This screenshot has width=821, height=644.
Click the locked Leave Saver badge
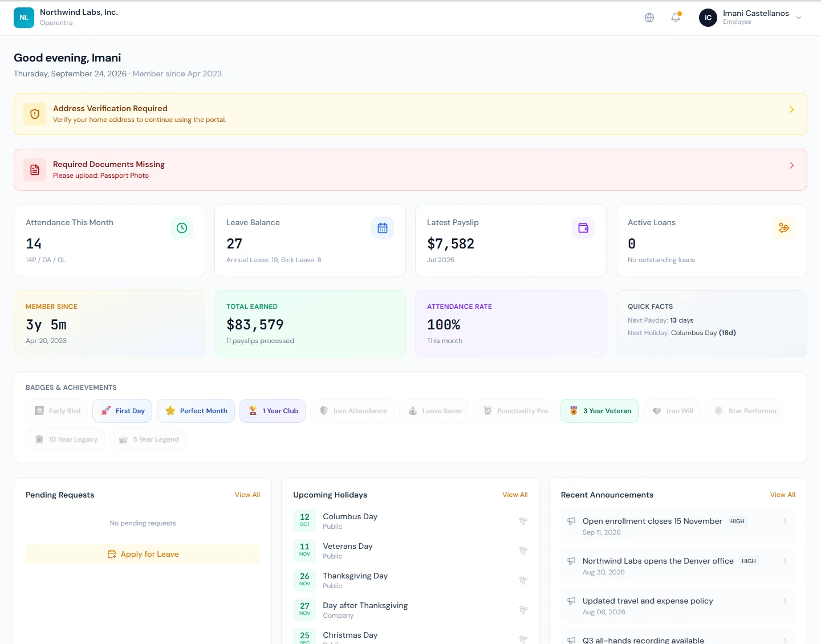coord(434,411)
